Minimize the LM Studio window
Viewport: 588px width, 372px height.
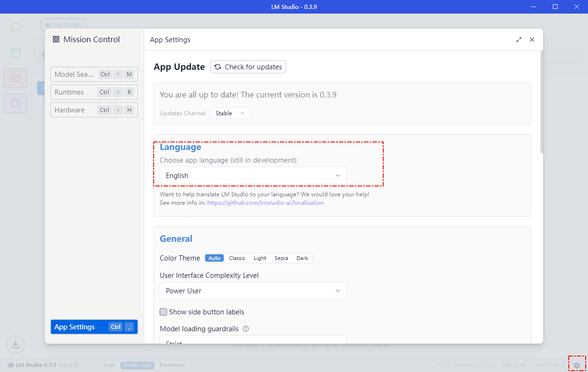pyautogui.click(x=534, y=7)
